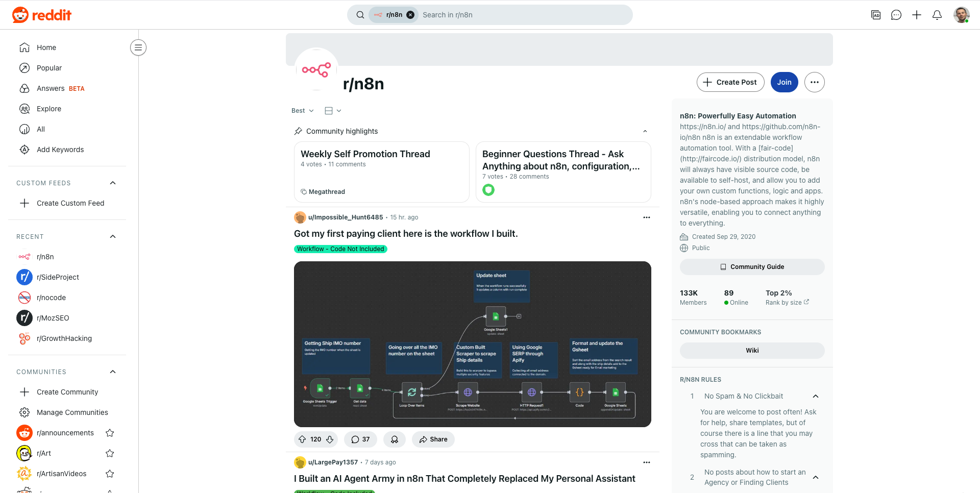Viewport: 980px width, 493px height.
Task: Open Add Keywords in sidebar
Action: tap(67, 150)
